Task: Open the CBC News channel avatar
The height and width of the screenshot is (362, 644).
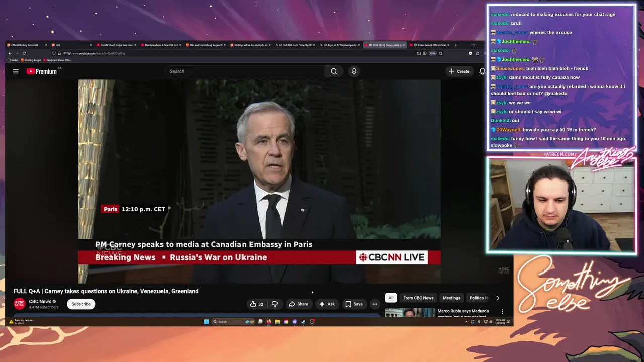Action: pyautogui.click(x=19, y=304)
